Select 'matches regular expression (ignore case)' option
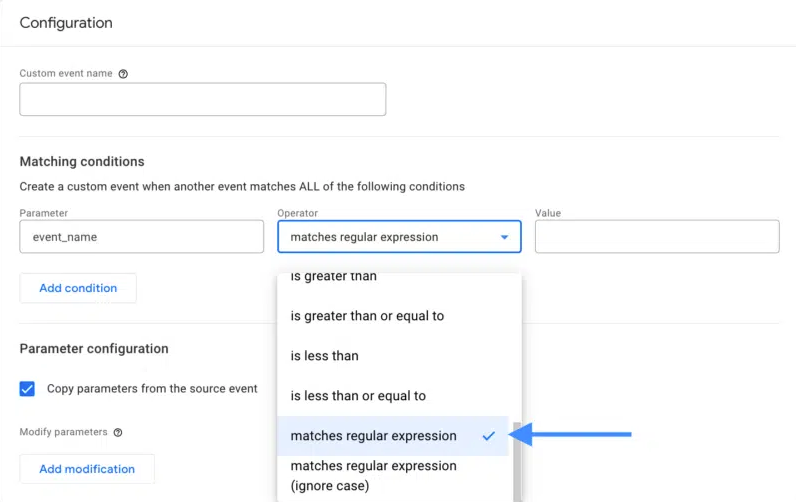Screen dimensions: 796x502 tap(373, 476)
